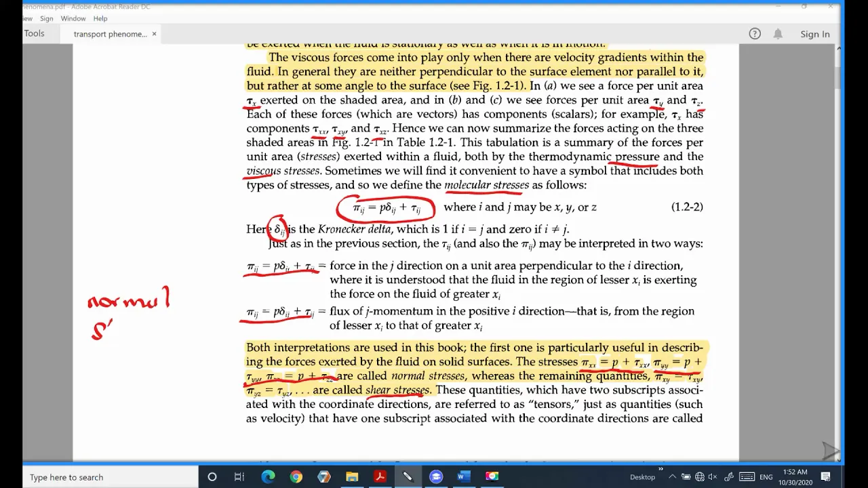Click the arrow at page bottom right
868x488 pixels.
pyautogui.click(x=830, y=449)
